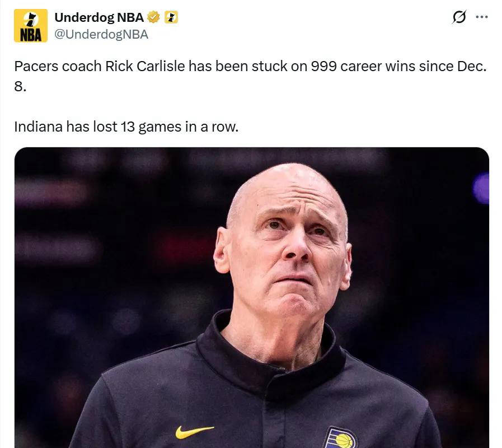
Task: Click the Grok slashed-circle icon
Action: coord(459,17)
